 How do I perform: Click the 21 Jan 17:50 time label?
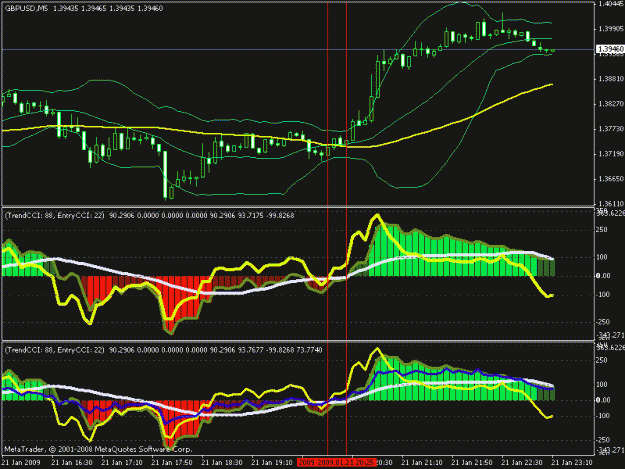[x=172, y=463]
